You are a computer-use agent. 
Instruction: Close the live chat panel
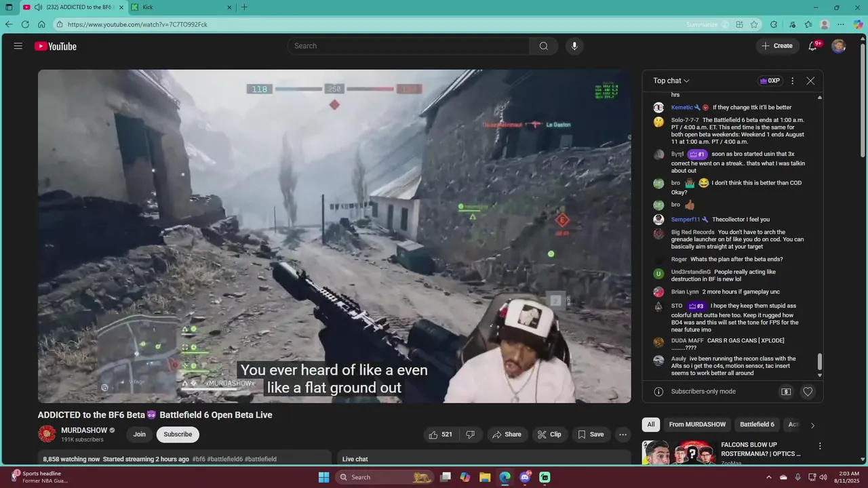click(x=810, y=81)
